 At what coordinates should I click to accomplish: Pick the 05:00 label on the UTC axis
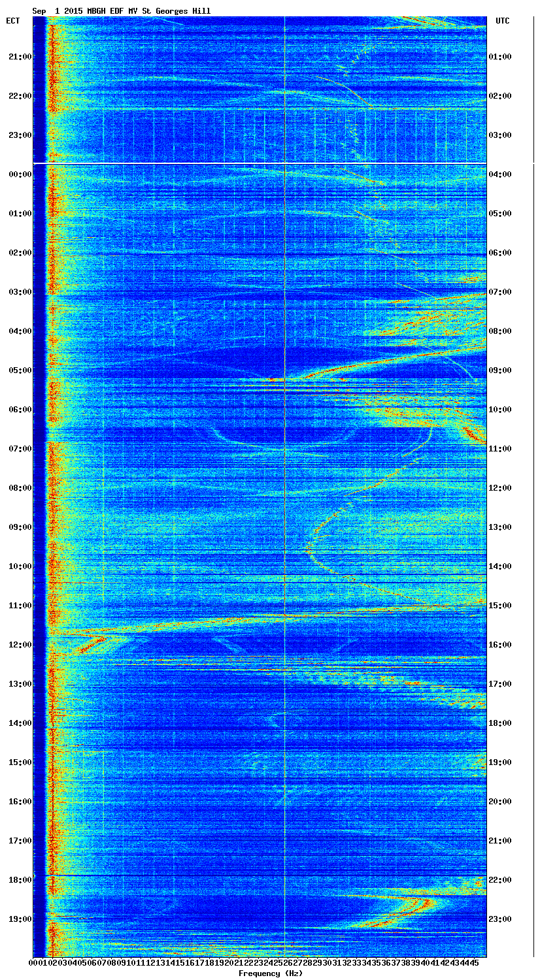point(500,214)
